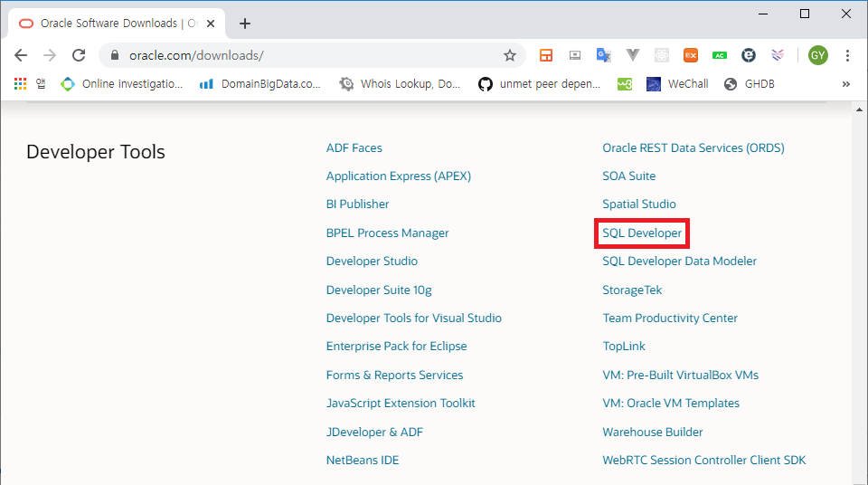Open VM: Oracle VM Templates link
Image resolution: width=868 pixels, height=485 pixels.
pos(671,404)
